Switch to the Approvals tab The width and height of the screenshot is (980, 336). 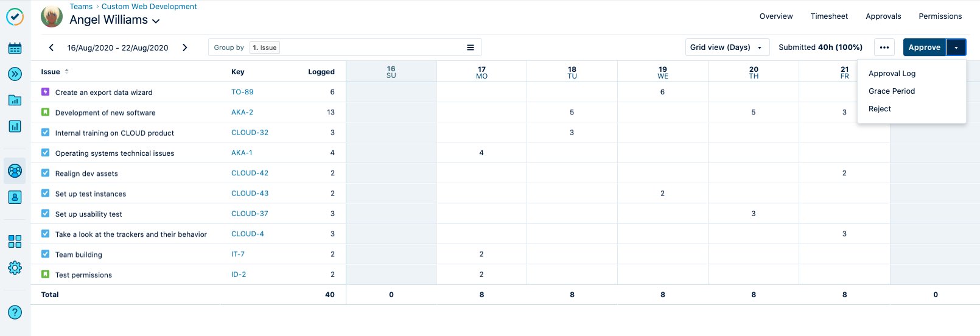(x=883, y=16)
